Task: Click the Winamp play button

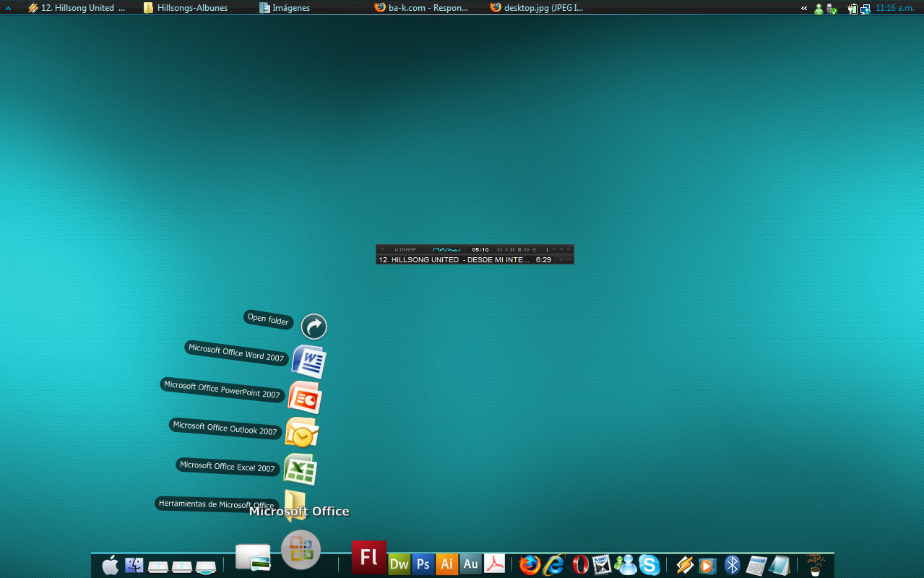Action: coord(506,249)
